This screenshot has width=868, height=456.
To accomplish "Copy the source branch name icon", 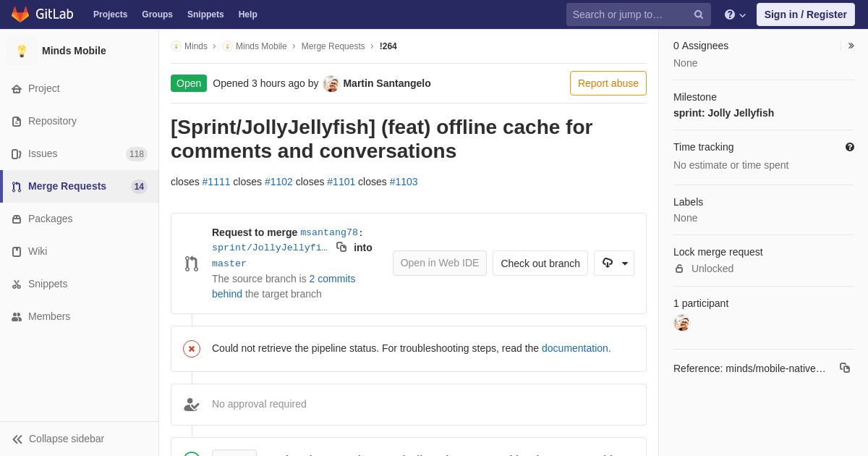I will tap(341, 247).
